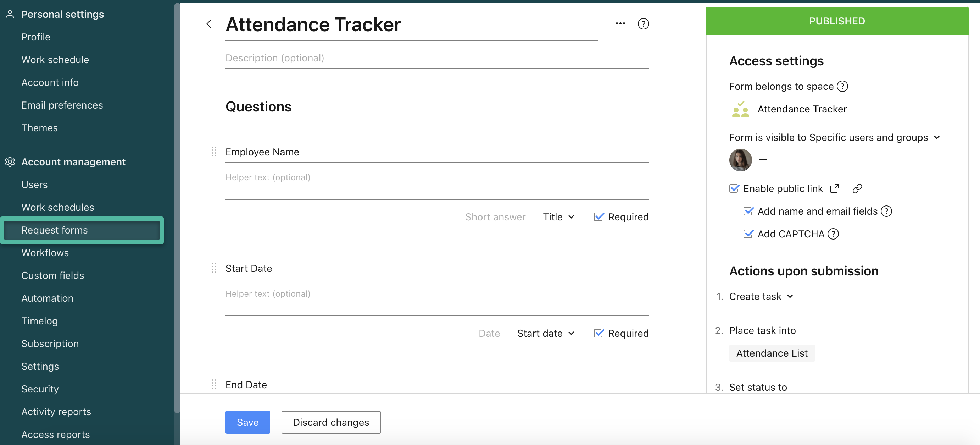Viewport: 980px width, 445px height.
Task: Click Discard changes button
Action: 330,422
